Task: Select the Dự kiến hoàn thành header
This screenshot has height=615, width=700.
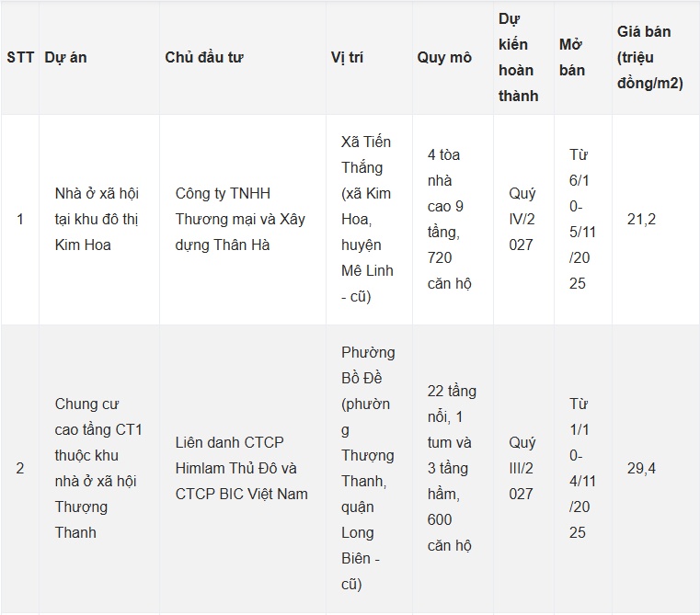Action: click(x=518, y=57)
